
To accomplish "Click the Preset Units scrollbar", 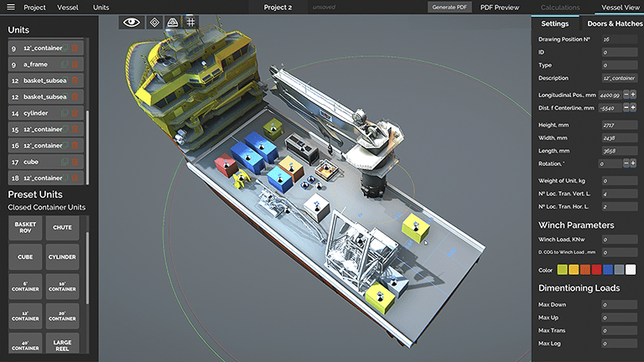I will 87,268.
